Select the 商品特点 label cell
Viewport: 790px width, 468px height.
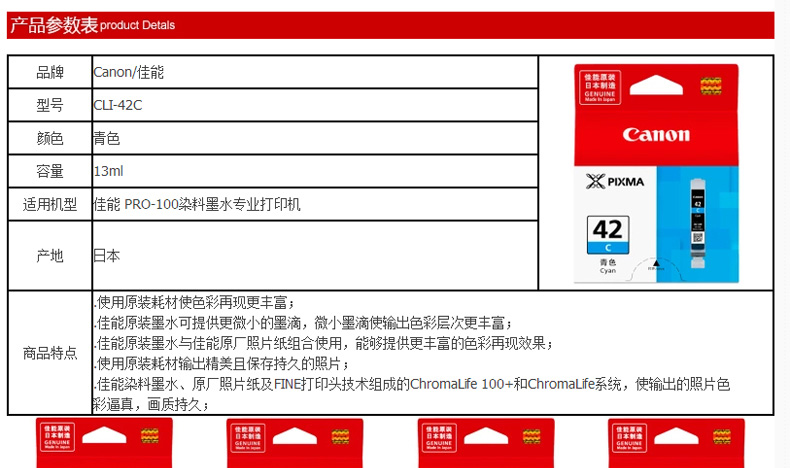coord(50,353)
